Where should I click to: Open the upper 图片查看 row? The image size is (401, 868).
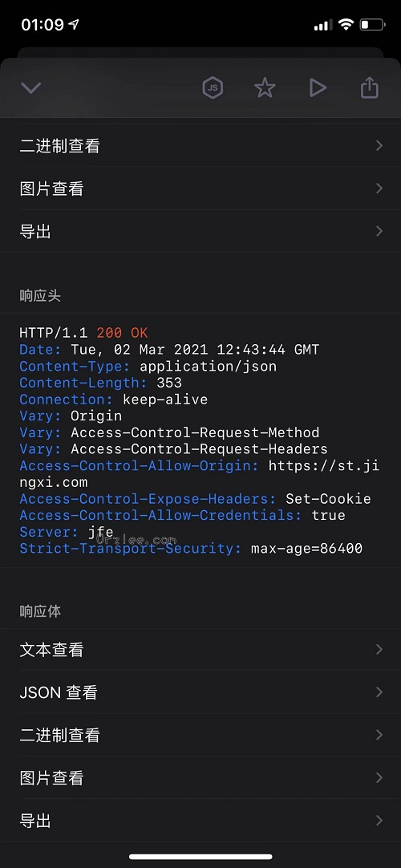200,189
